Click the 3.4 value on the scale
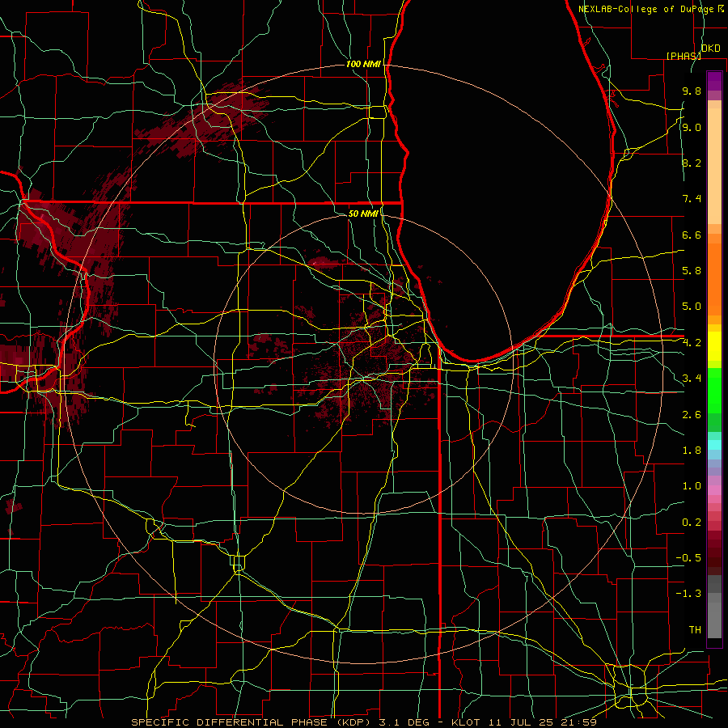728x728 pixels. point(692,379)
